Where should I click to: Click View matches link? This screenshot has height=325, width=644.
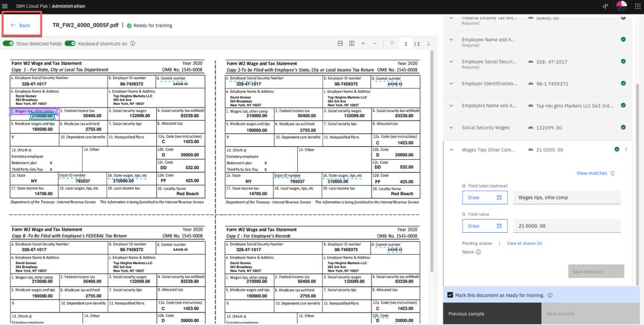click(x=592, y=173)
